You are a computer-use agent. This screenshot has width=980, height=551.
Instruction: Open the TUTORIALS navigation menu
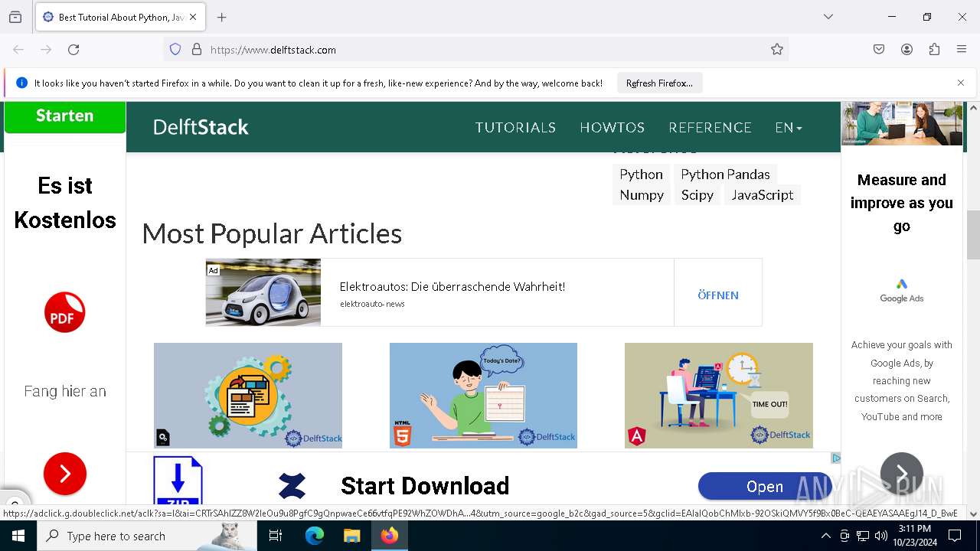[x=515, y=128]
